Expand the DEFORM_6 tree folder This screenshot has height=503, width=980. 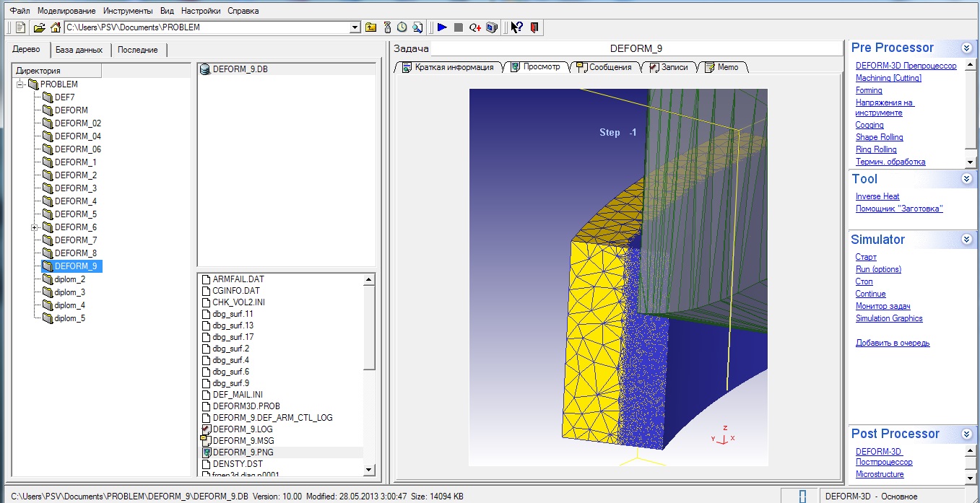(34, 227)
